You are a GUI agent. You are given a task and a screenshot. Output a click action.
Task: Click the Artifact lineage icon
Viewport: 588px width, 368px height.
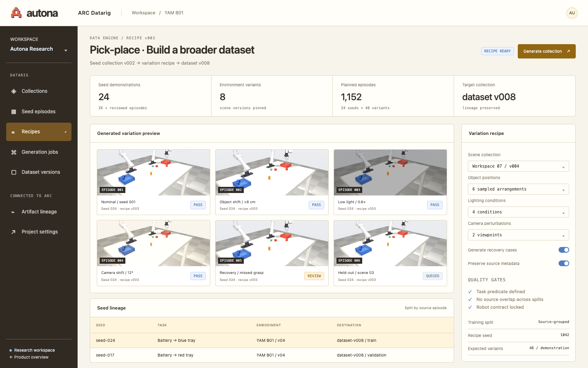pyautogui.click(x=13, y=212)
